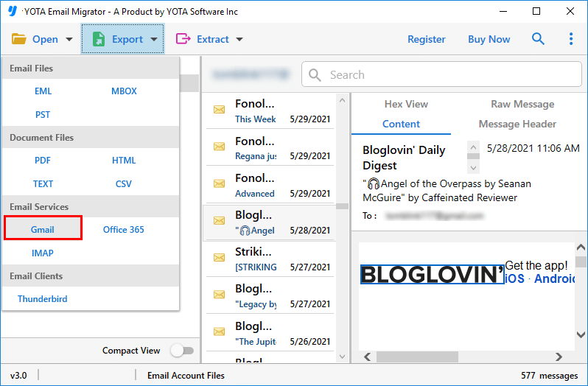Click Bloglovin' Daily Digest subject heading
Viewport: 588px width, 386px height.
(404, 158)
